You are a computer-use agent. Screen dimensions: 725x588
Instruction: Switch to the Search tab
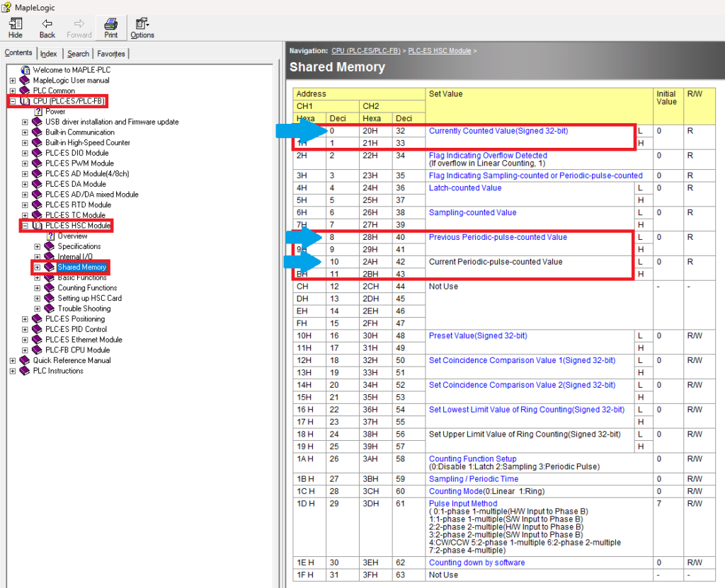(78, 54)
